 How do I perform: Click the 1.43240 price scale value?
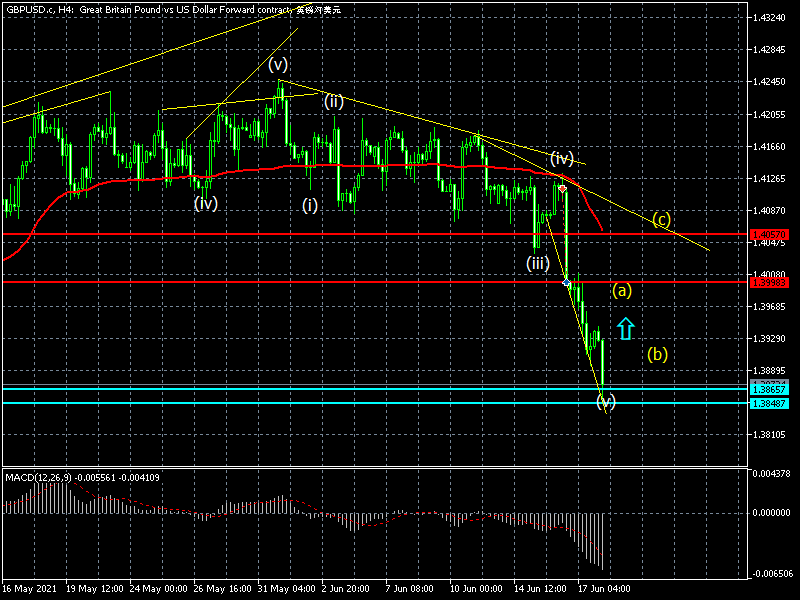[x=771, y=18]
